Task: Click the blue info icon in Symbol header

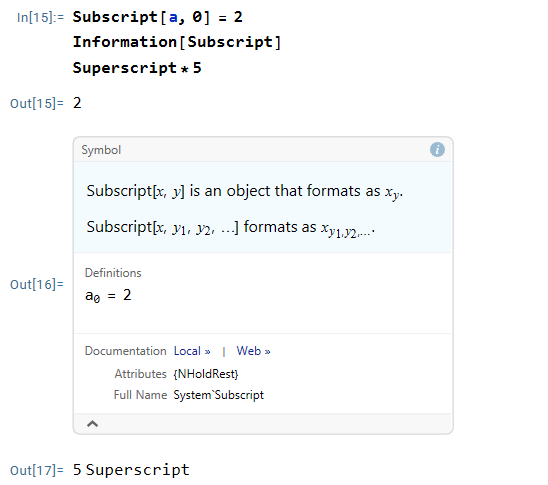Action: [x=437, y=150]
